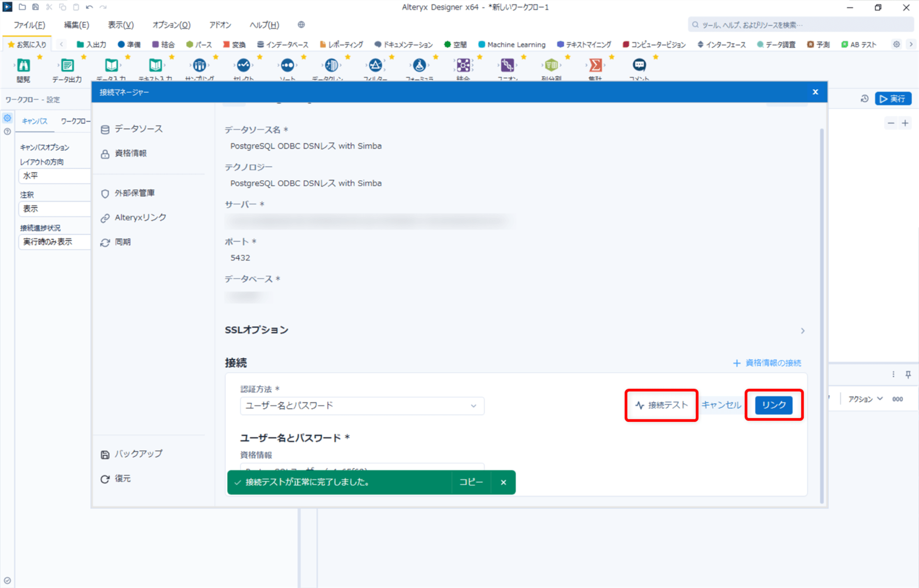Screen dimensions: 919x588
Task: Select the Join tool icon
Action: pyautogui.click(x=463, y=65)
